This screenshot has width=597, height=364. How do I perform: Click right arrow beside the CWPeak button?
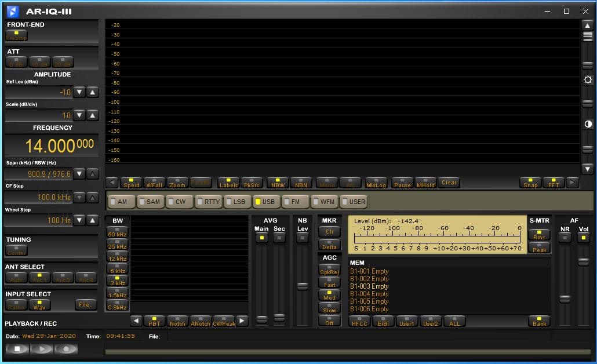point(242,321)
